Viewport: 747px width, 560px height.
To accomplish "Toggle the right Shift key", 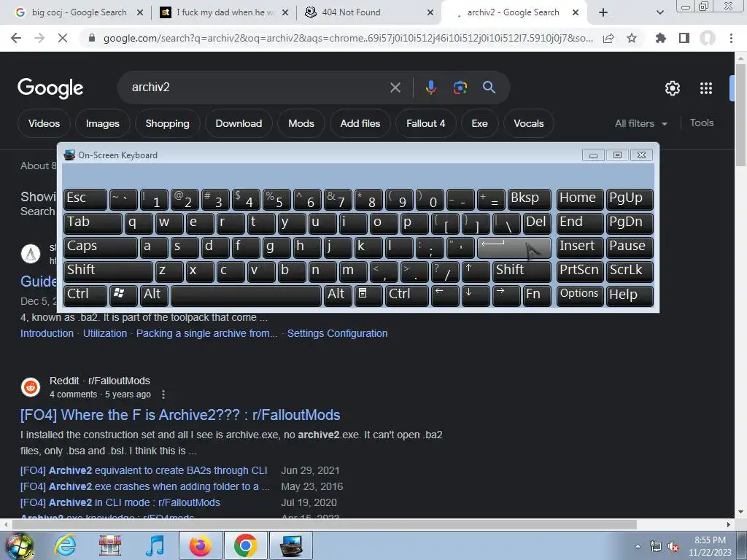I will click(x=522, y=271).
